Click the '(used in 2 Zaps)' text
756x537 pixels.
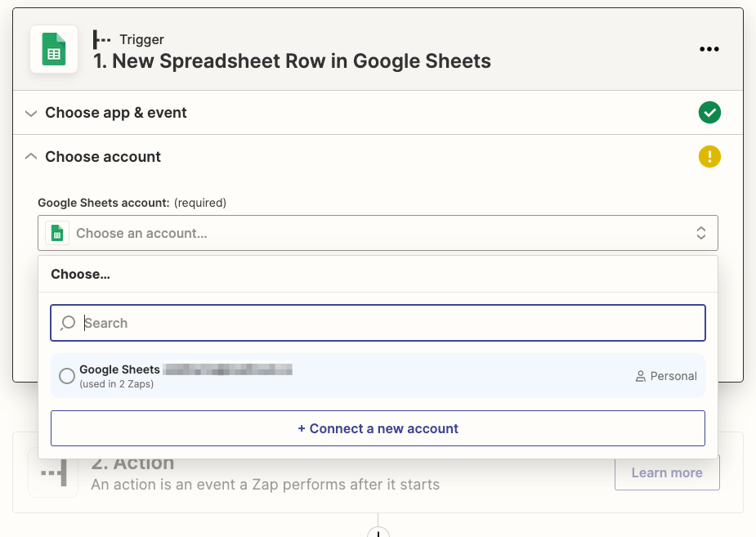pos(117,384)
